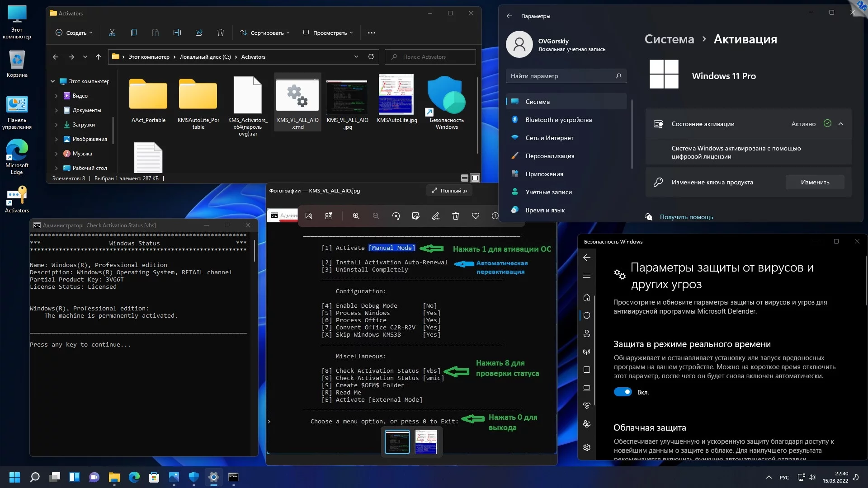Screen dimensions: 868x488
Task: Click the delete trash icon in Photos
Action: pos(456,216)
